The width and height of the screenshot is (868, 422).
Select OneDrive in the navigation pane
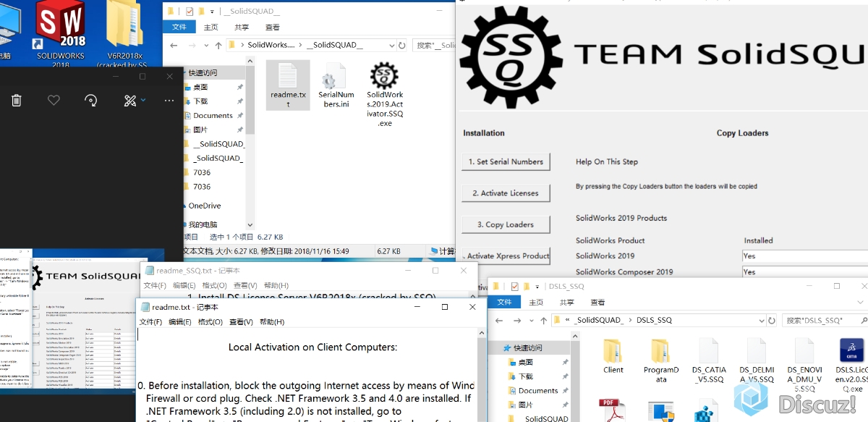click(204, 206)
